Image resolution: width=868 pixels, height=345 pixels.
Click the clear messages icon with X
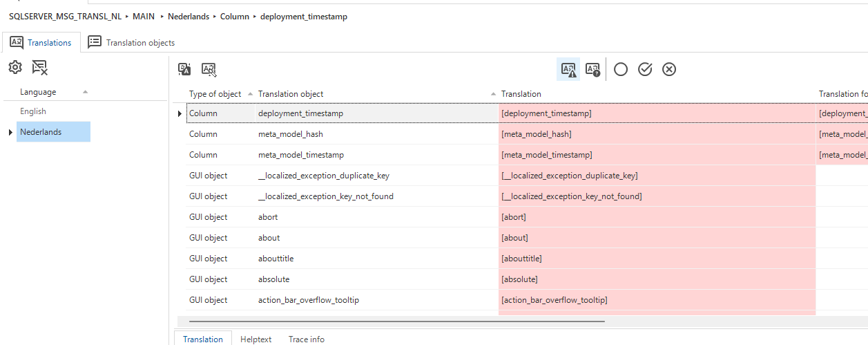39,67
